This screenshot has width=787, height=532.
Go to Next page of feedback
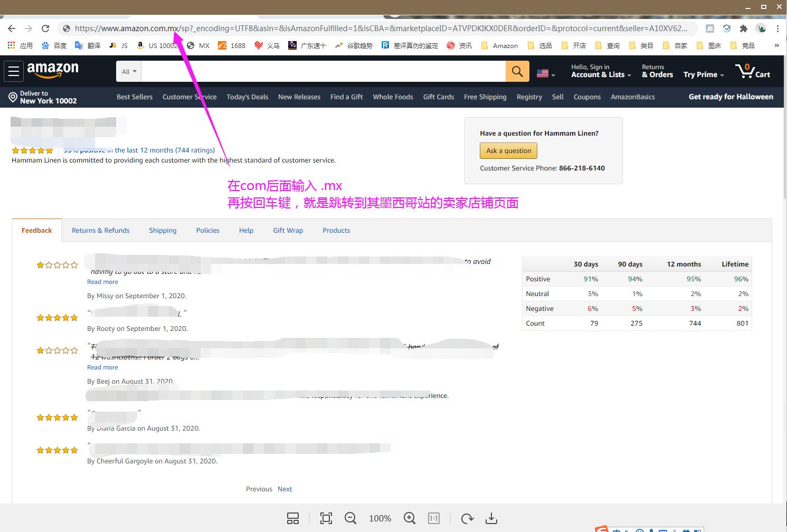click(285, 489)
